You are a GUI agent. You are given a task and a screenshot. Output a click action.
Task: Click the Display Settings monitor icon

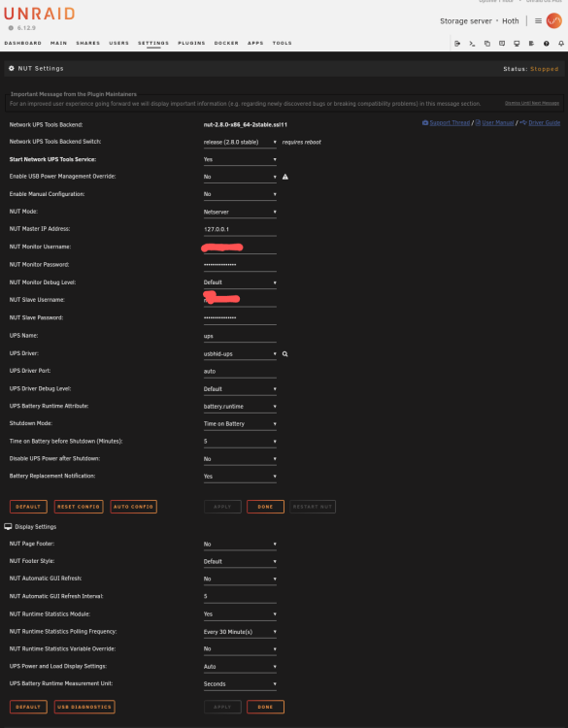pos(8,526)
